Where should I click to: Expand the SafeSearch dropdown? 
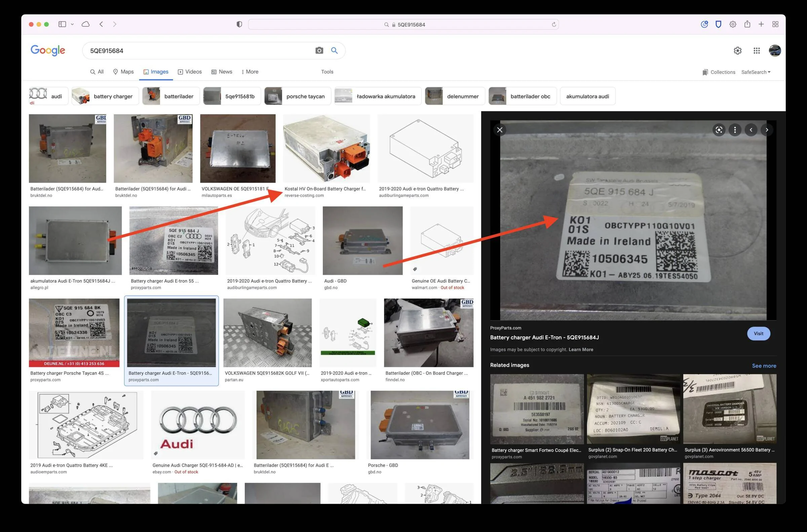[x=756, y=72]
